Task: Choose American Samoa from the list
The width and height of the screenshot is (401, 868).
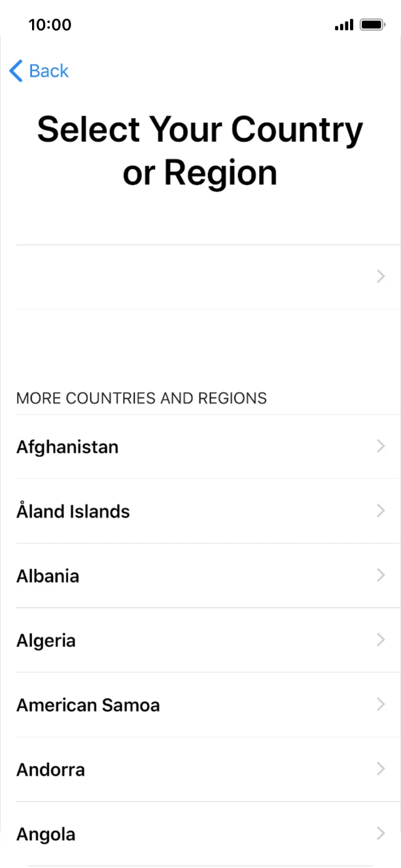Action: (x=88, y=705)
